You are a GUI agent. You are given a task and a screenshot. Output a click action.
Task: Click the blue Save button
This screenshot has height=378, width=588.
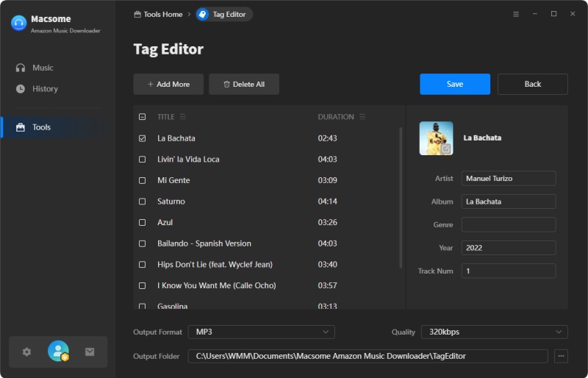tap(455, 84)
